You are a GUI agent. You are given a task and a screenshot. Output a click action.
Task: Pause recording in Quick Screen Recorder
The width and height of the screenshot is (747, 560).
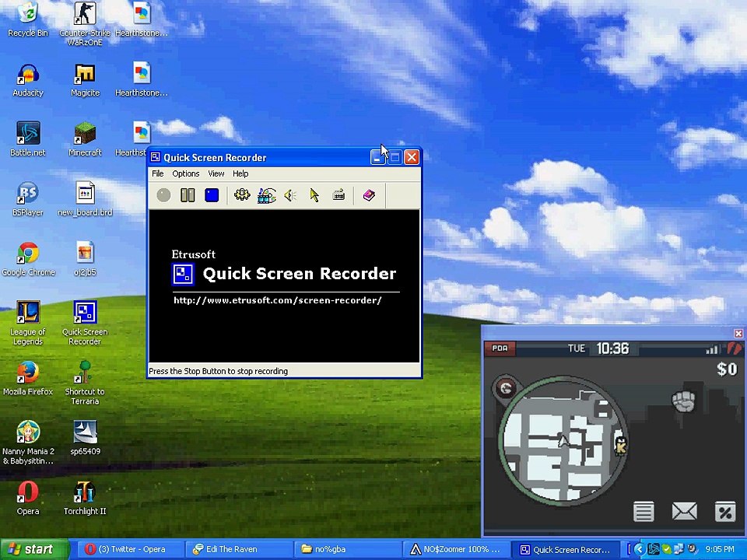tap(188, 195)
